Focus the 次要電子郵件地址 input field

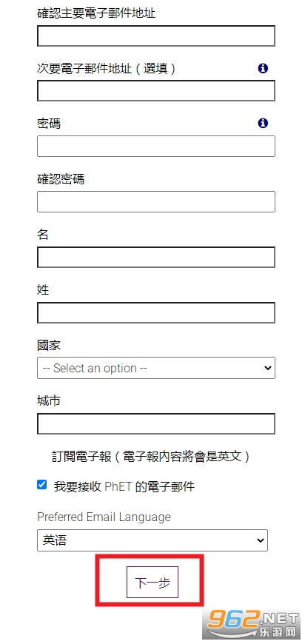(x=156, y=91)
